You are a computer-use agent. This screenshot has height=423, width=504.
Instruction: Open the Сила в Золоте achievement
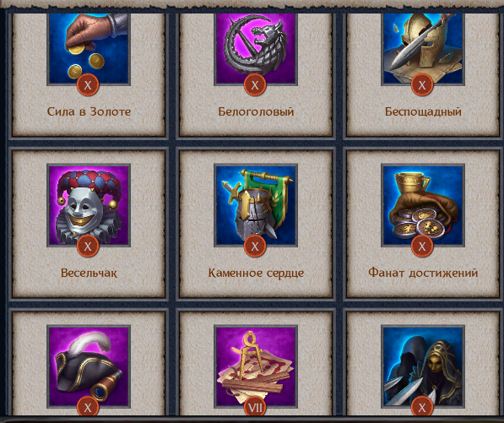click(x=89, y=111)
